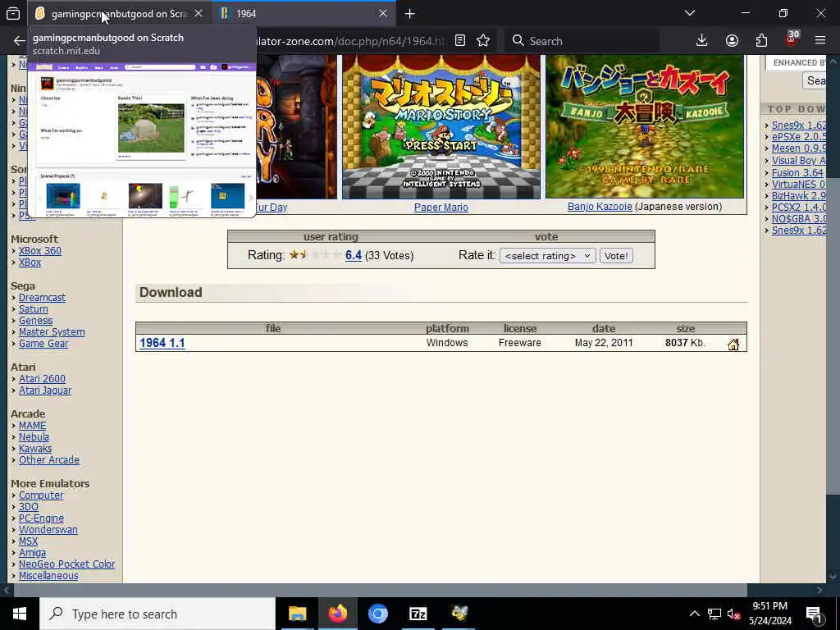Close the gamingpcmanbutgood Scratch tab
Screen dimensions: 840x630
click(199, 13)
